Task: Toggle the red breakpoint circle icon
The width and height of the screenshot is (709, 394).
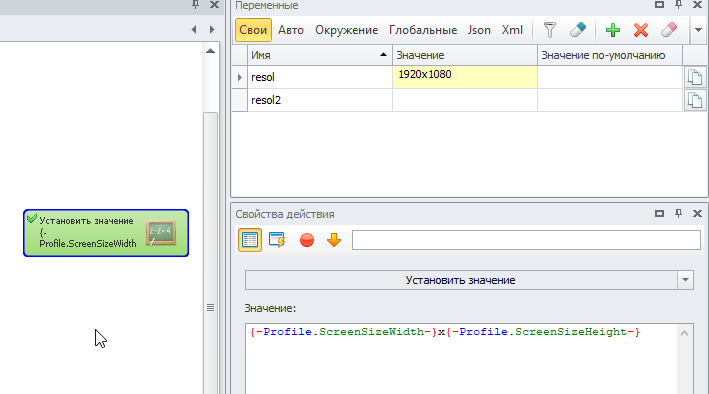Action: pyautogui.click(x=307, y=240)
